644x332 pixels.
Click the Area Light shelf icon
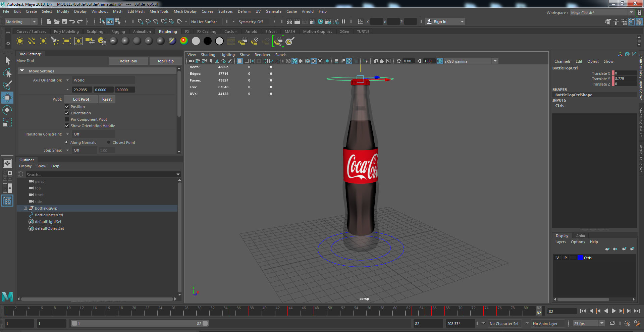click(67, 41)
